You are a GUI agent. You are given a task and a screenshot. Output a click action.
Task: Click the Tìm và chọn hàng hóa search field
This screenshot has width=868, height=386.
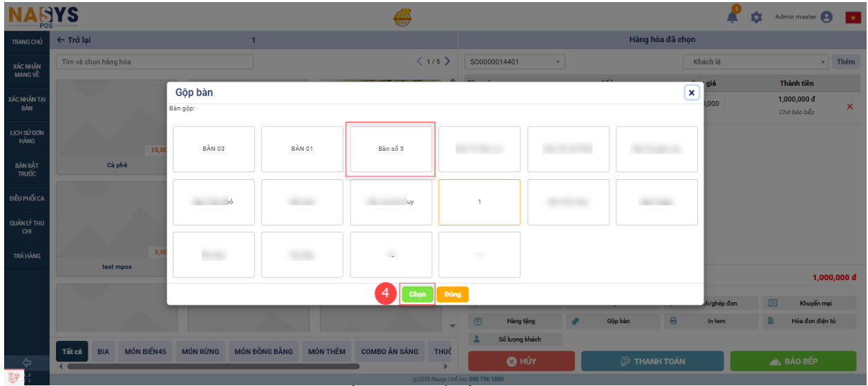click(154, 62)
